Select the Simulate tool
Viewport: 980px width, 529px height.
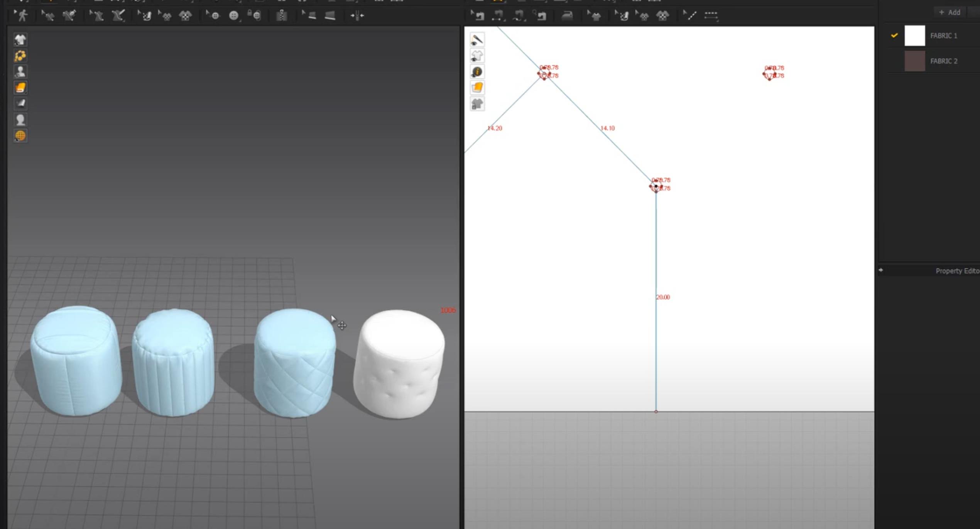coord(22,15)
